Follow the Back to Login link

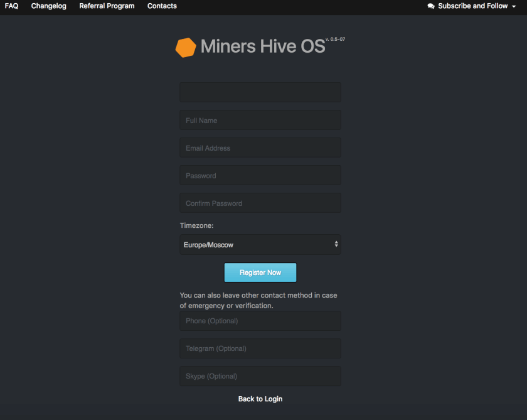pyautogui.click(x=260, y=399)
